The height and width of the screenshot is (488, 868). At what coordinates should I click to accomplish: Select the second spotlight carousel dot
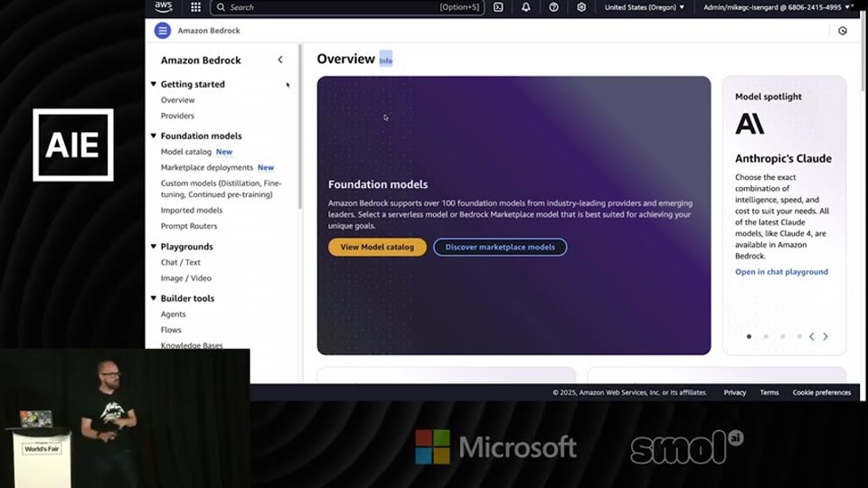coord(766,336)
